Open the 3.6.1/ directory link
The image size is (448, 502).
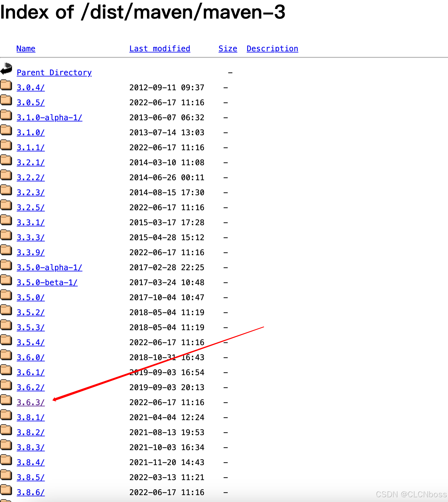coord(31,372)
